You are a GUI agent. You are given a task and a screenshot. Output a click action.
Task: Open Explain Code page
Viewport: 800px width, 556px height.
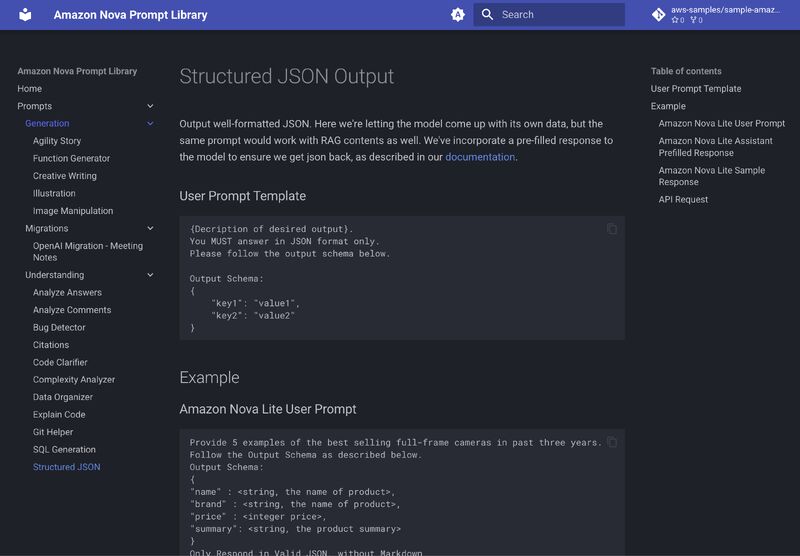59,415
